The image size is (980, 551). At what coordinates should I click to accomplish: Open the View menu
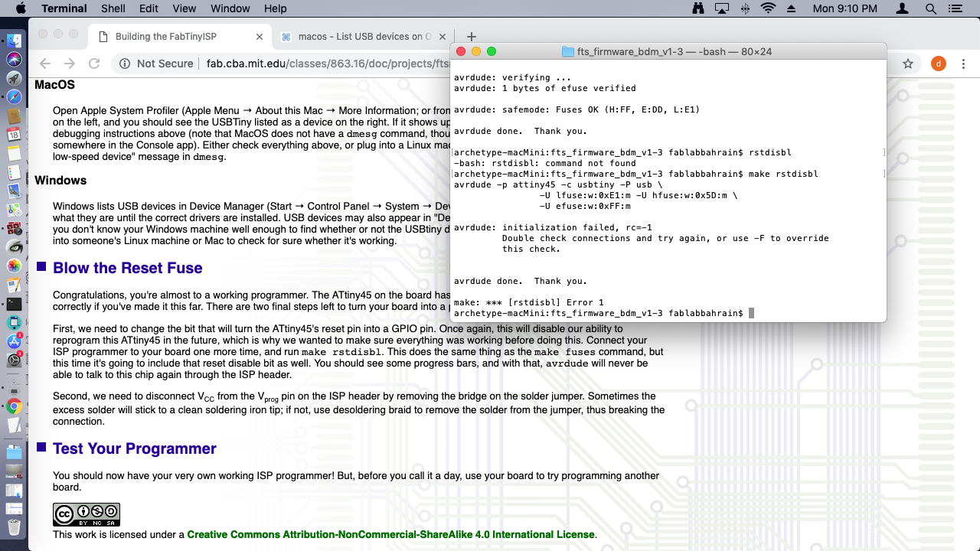coord(185,8)
